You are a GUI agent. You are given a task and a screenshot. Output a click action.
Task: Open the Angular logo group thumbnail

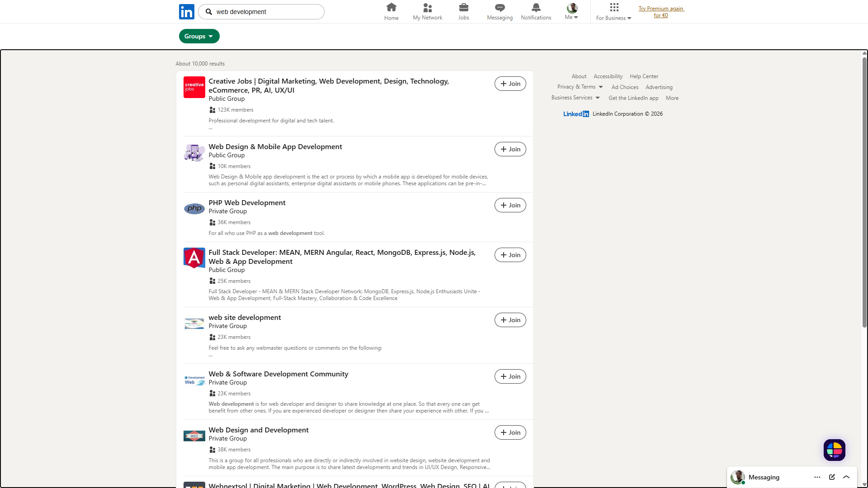194,258
